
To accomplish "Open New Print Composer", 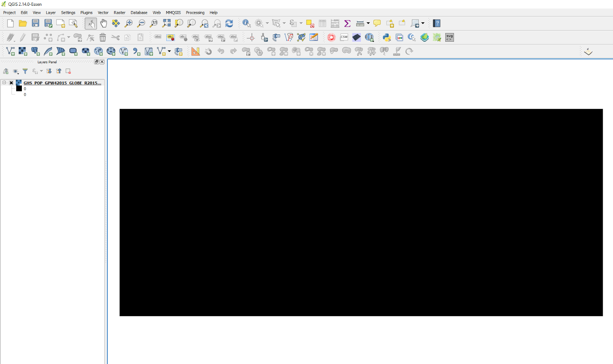I will 61,23.
